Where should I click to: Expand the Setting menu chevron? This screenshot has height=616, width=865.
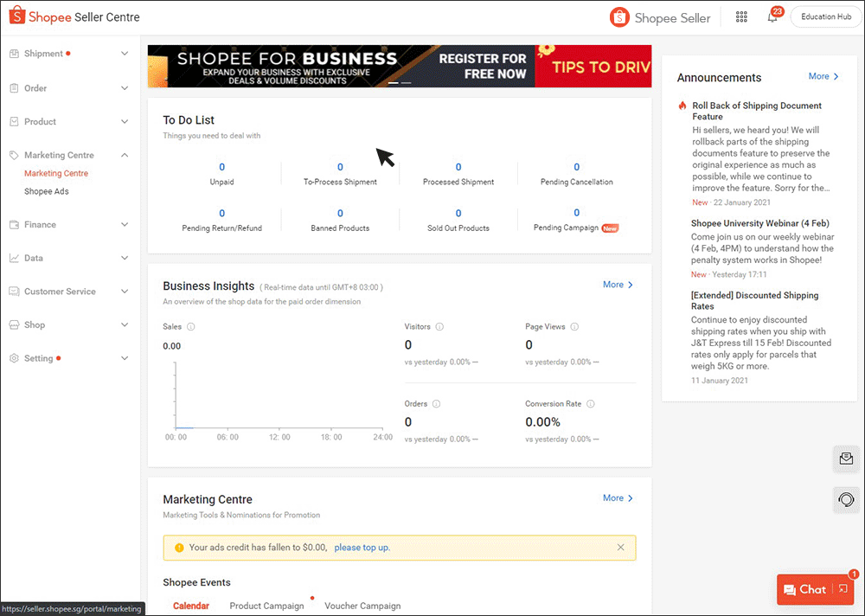pyautogui.click(x=125, y=358)
